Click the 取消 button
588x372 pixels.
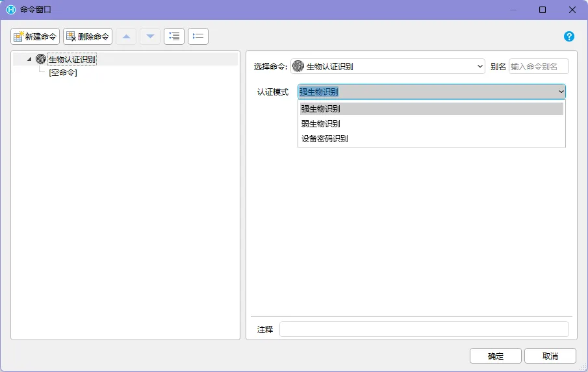(x=550, y=356)
